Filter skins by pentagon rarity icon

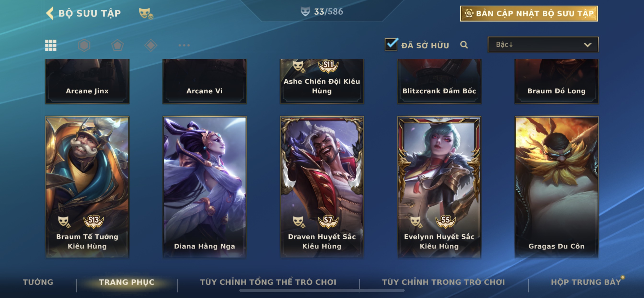[x=117, y=45]
